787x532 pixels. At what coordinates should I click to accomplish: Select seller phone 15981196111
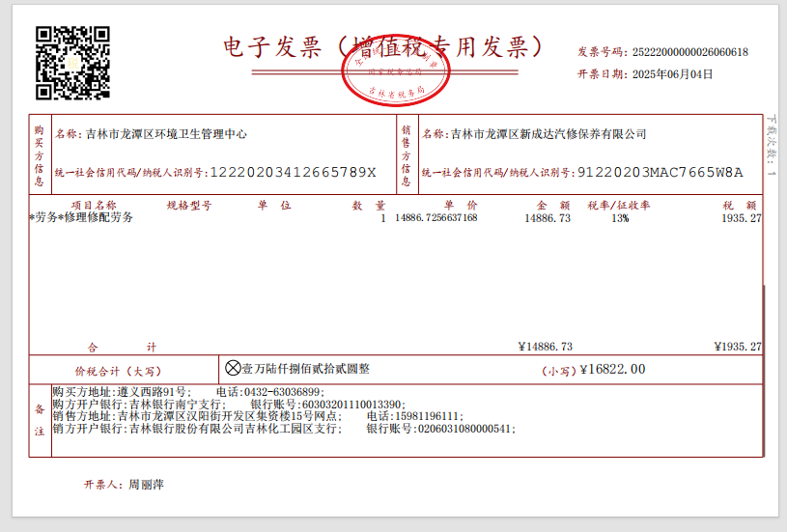click(427, 416)
